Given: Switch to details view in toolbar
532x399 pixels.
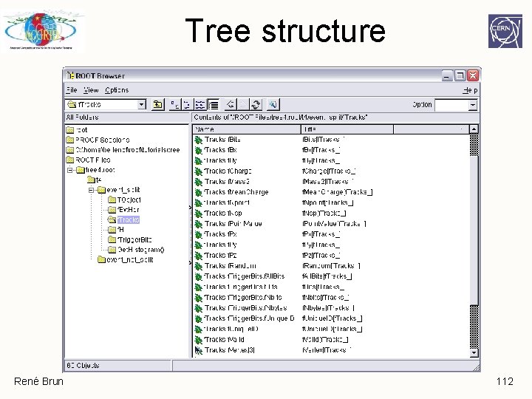Looking at the screenshot, I should tap(213, 104).
